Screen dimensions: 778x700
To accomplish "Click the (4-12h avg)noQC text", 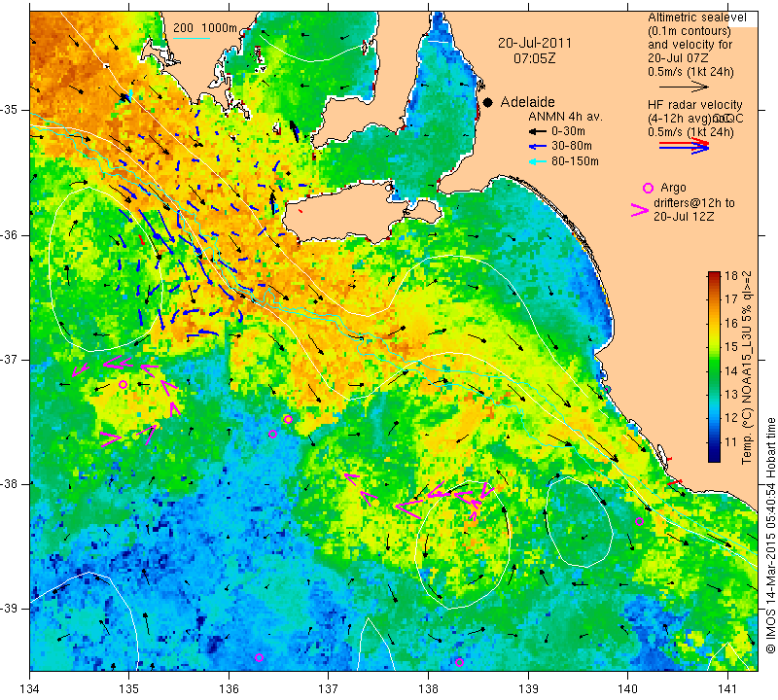I will click(x=695, y=119).
